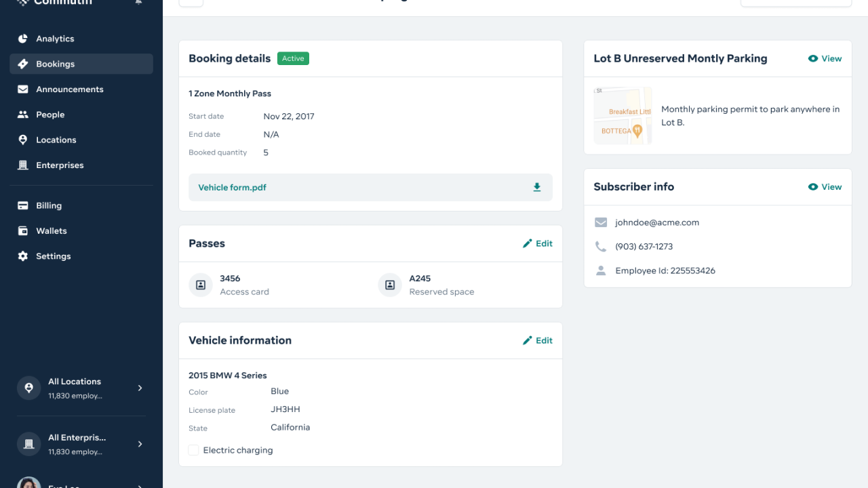Screen dimensions: 868x488
Task: Click the Lot B map thumbnail
Action: point(623,116)
